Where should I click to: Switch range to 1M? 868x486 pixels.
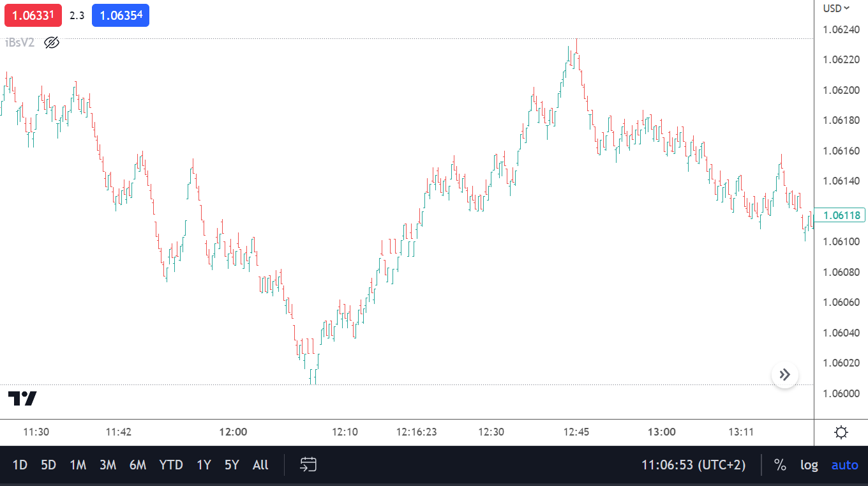click(x=78, y=465)
